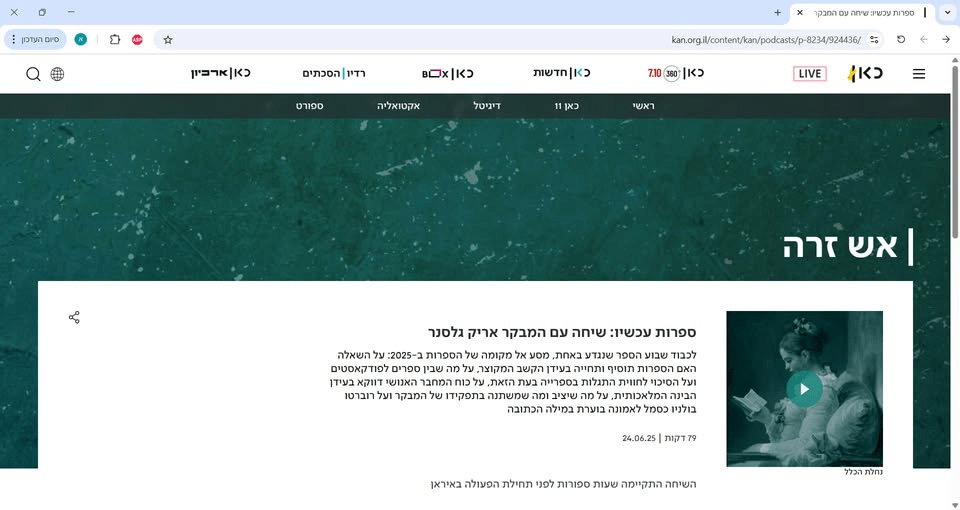
Task: Play the podcast episode
Action: [804, 389]
